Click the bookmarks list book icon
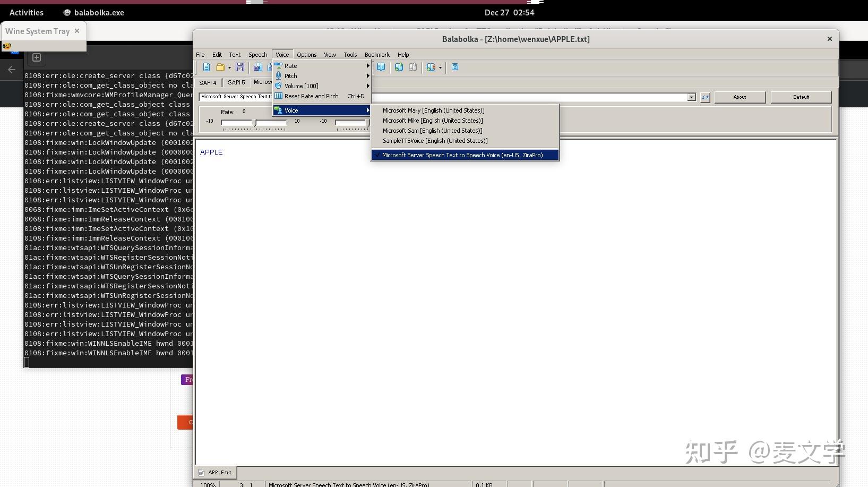 [431, 67]
